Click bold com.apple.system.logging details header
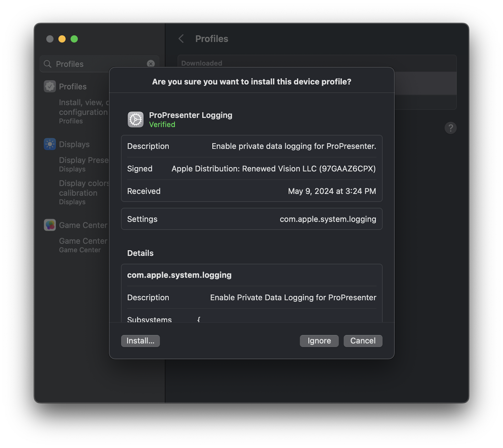Screen dimensions: 503x448 (x=179, y=275)
